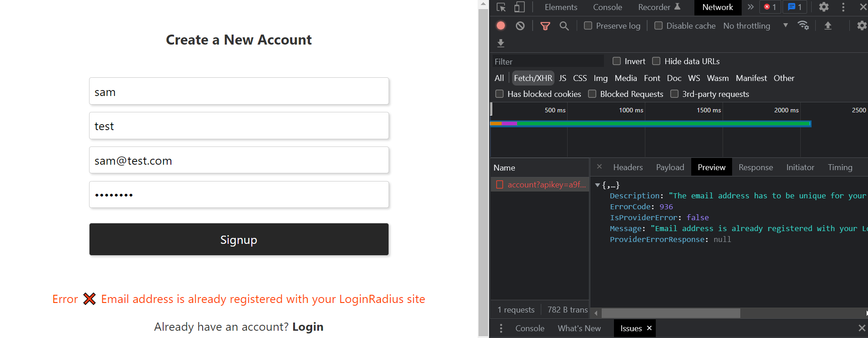Filter requests by Manifest
Viewport: 868px width, 338px height.
click(x=751, y=78)
